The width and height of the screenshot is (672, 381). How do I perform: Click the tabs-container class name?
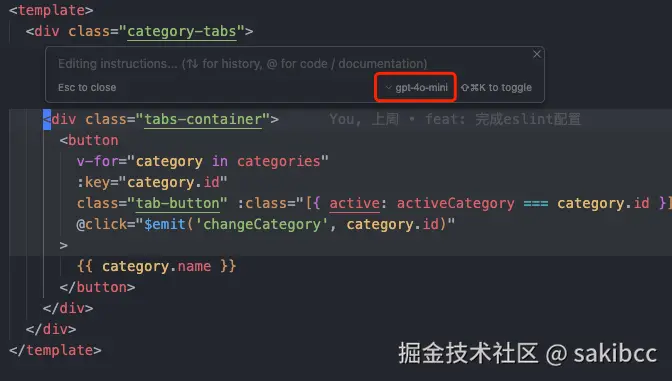tap(203, 119)
